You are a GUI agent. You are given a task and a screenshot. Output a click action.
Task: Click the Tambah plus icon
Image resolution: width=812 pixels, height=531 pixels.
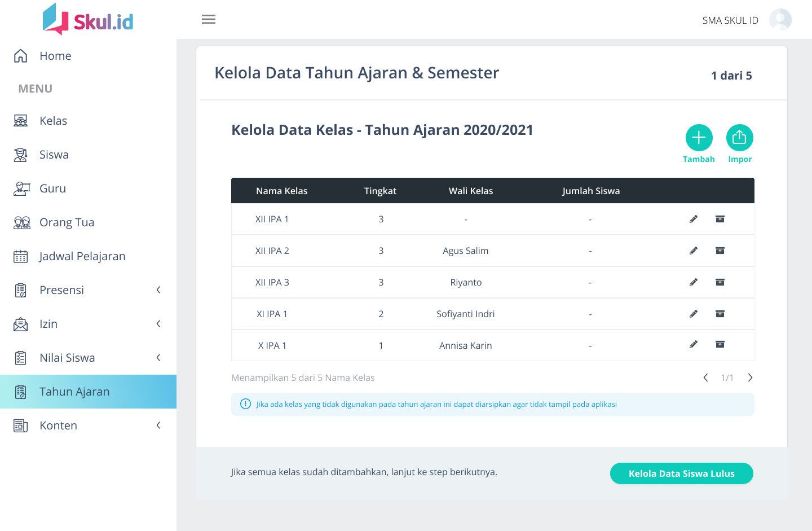[699, 138]
